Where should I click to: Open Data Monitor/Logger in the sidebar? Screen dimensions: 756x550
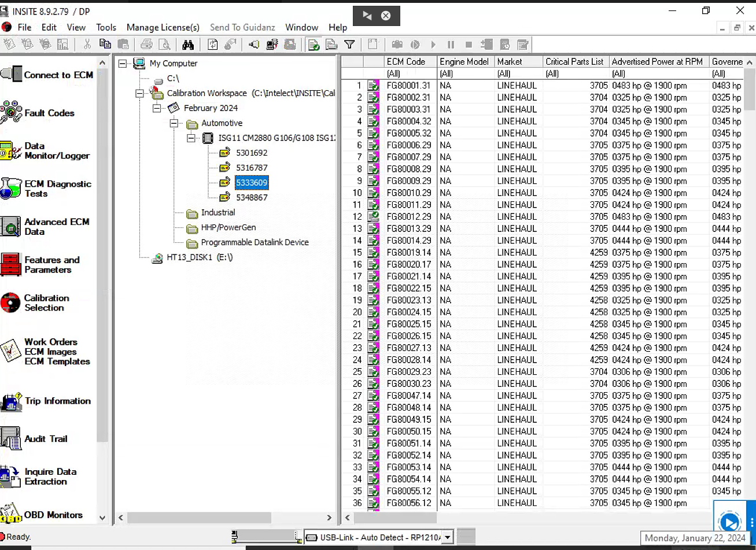[x=45, y=151]
